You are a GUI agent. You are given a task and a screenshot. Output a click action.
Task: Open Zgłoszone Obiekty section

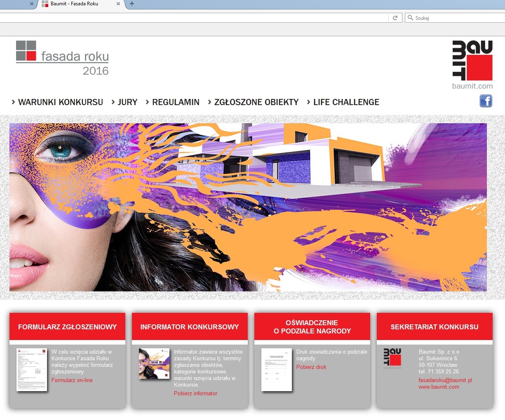pos(256,102)
